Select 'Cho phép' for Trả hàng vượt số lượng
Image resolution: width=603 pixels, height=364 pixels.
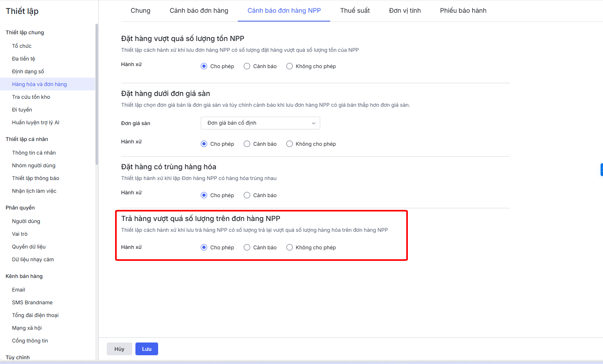tap(204, 247)
